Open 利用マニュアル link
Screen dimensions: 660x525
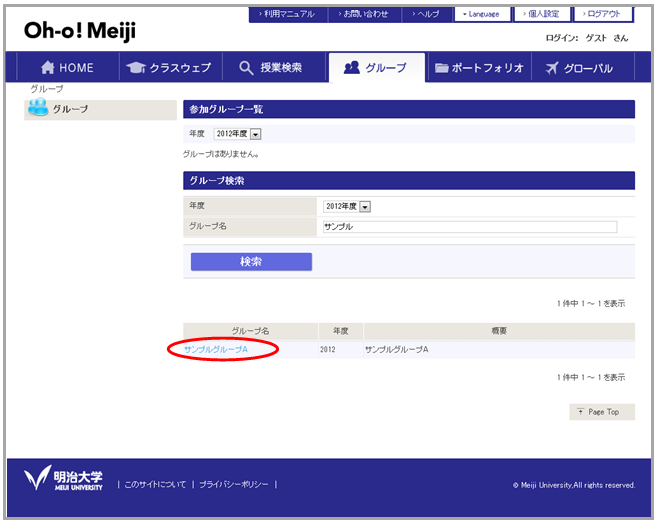287,14
